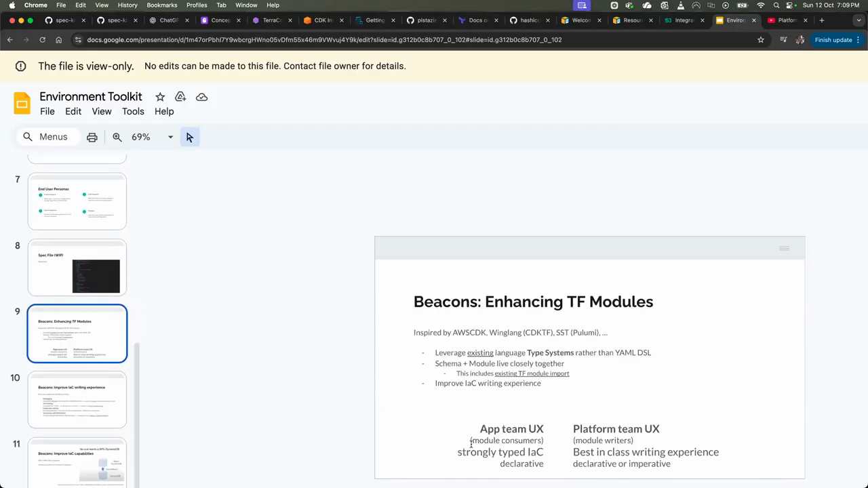Select slide 10 thumbnail in filmstrip

pyautogui.click(x=77, y=400)
